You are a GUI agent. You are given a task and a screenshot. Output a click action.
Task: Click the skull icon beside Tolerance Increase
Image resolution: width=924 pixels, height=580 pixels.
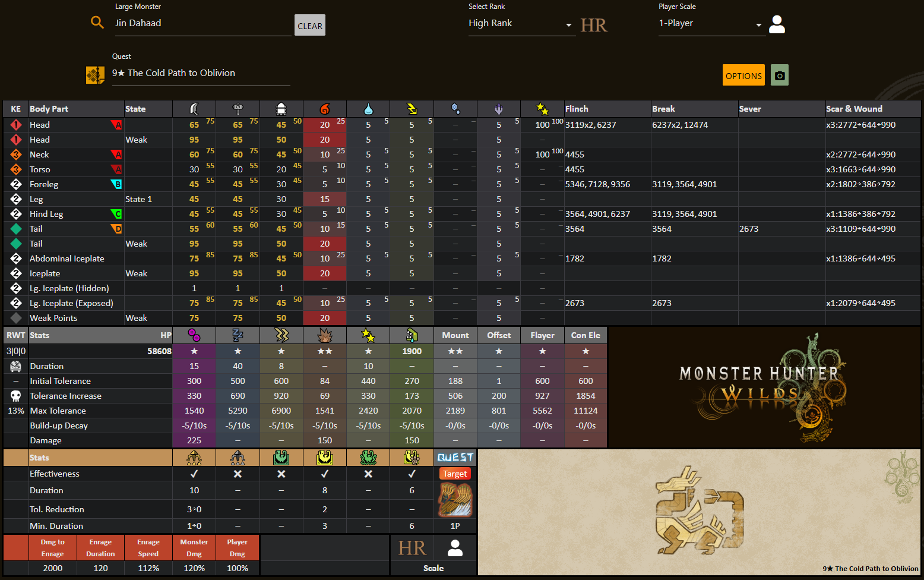(x=16, y=396)
